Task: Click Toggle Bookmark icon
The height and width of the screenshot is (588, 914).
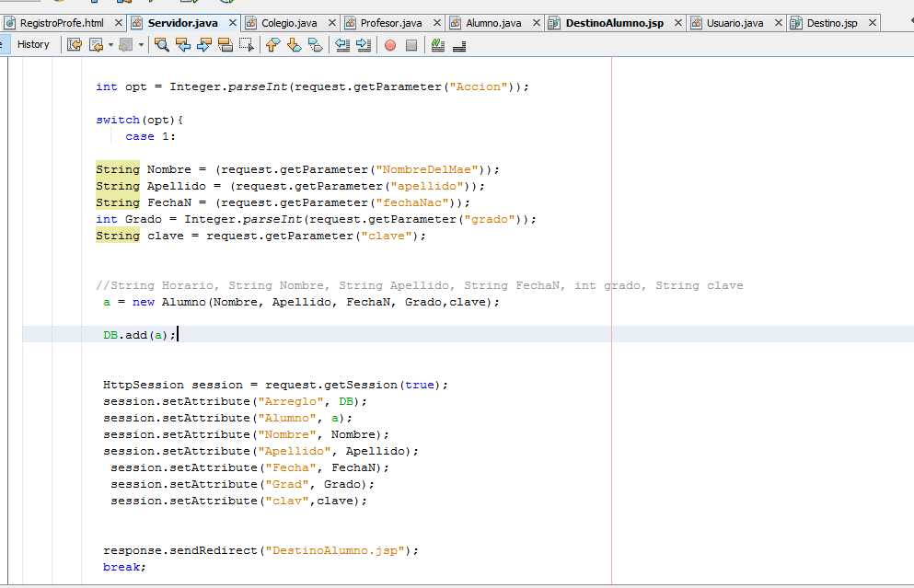Action: click(316, 45)
